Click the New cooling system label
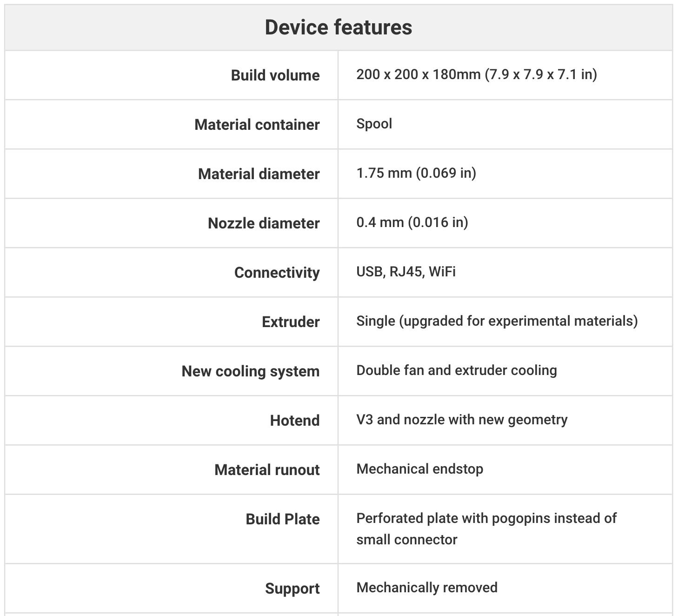Screen dimensions: 678x616 coord(251,371)
